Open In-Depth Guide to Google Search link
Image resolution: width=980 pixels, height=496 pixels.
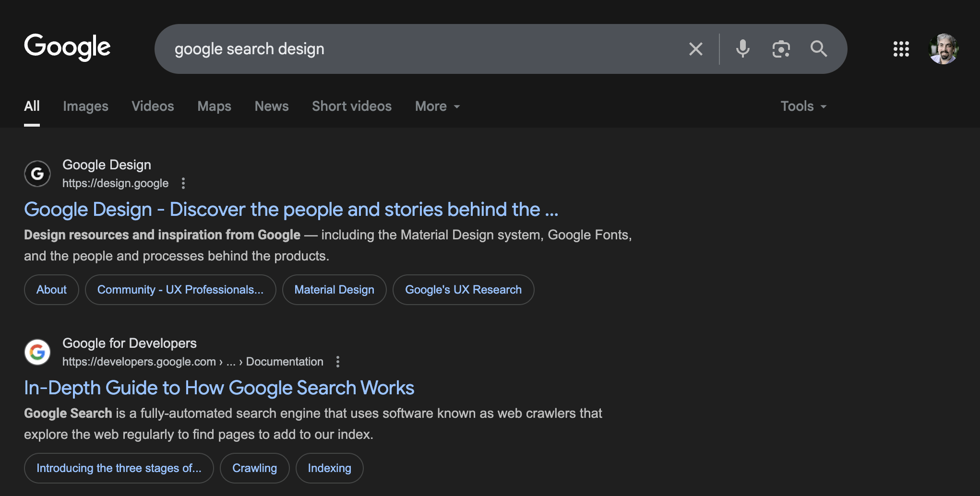point(219,388)
